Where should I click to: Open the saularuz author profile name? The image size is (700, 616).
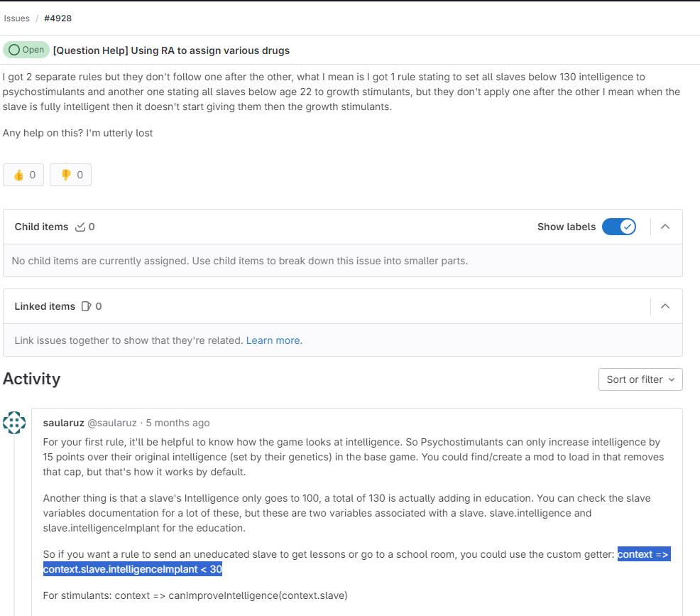click(x=63, y=423)
